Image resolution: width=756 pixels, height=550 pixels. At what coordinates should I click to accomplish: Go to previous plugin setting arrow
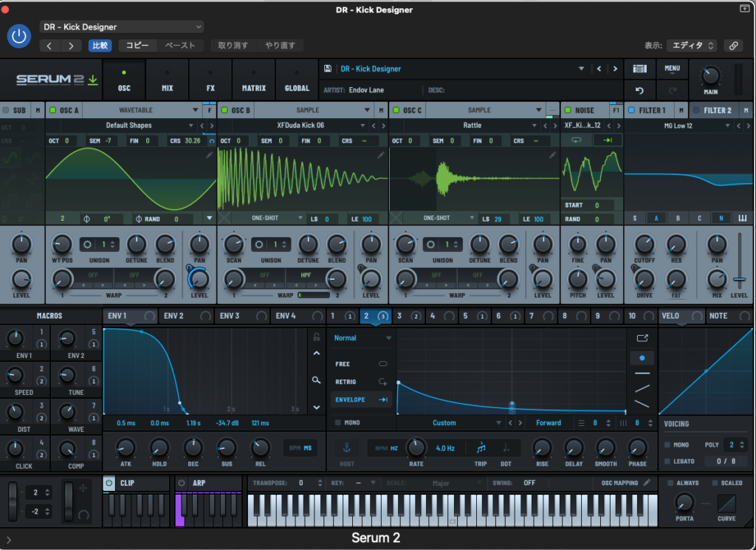pos(49,46)
